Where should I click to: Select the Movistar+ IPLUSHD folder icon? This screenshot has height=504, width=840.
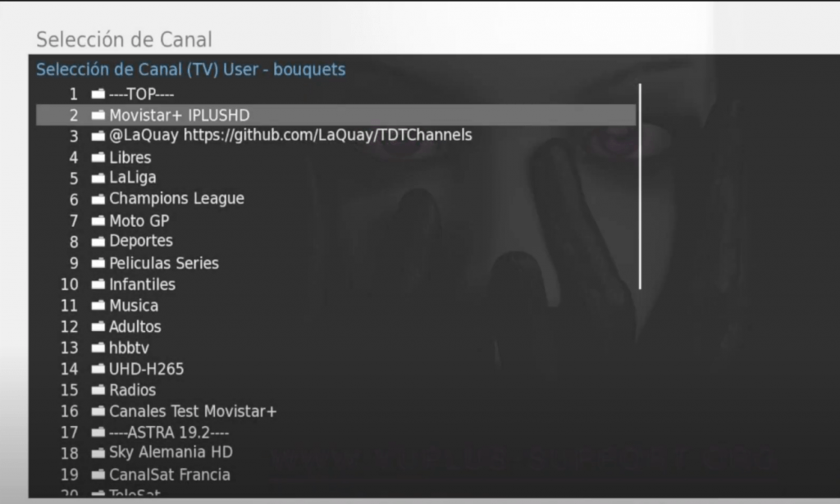pos(98,115)
